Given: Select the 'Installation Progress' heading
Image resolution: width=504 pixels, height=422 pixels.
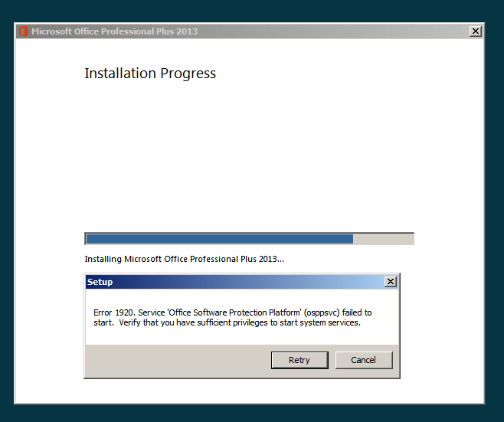Looking at the screenshot, I should (x=150, y=74).
